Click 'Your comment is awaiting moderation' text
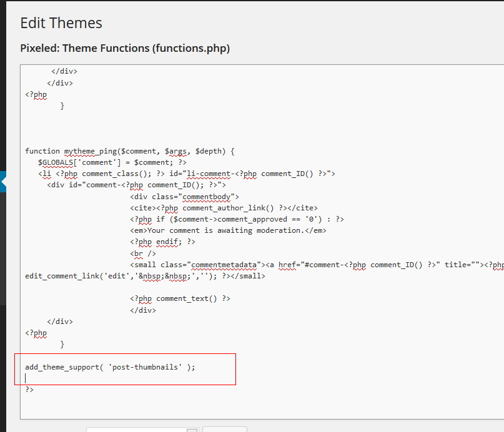This screenshot has height=432, width=504. coord(228,230)
